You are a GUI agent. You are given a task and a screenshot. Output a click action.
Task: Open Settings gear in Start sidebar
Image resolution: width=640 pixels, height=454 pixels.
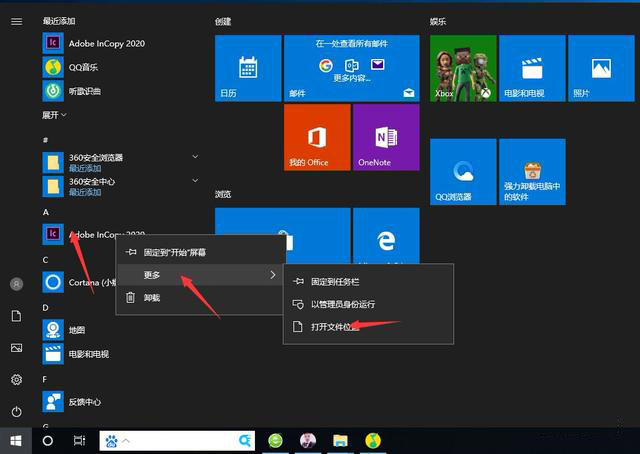(x=16, y=380)
